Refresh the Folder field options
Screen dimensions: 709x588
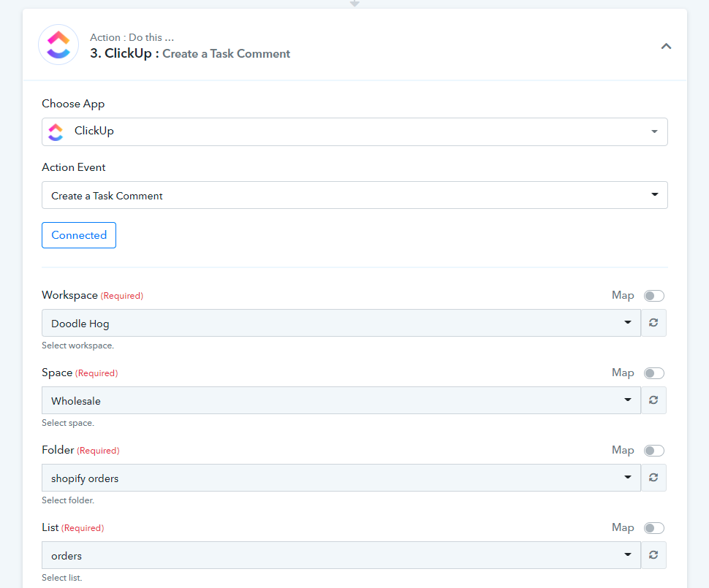click(653, 477)
